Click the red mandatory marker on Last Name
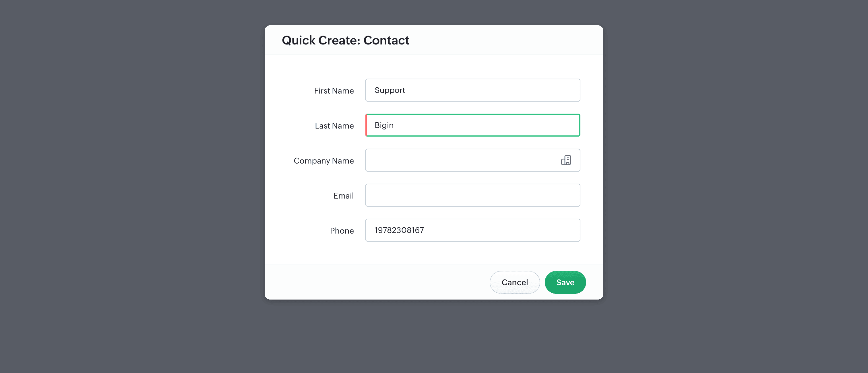Screen dimensions: 868x373 366,125
